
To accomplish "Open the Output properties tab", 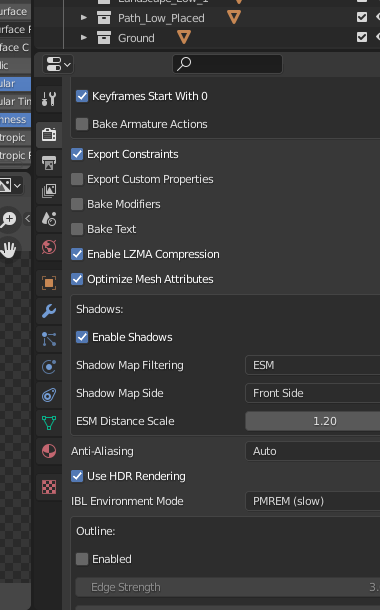I will pyautogui.click(x=49, y=163).
